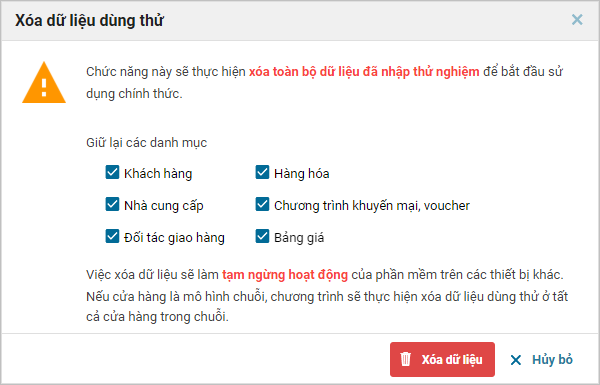Uncheck the Hàng hóa checkbox
This screenshot has width=600, height=385.
(x=262, y=172)
